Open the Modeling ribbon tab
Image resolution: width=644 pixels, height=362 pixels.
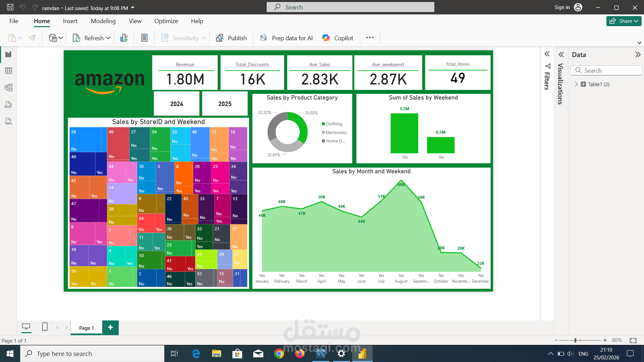(103, 21)
